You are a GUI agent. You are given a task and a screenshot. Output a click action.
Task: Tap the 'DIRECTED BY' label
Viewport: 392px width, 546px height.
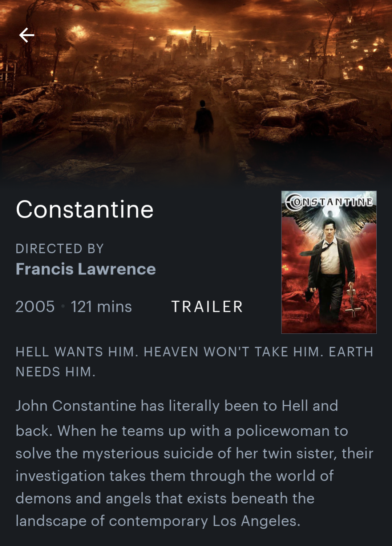pos(60,249)
